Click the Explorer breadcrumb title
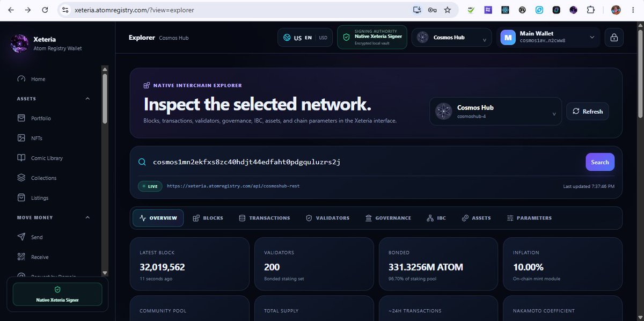Screen dimensions: 644x321 tap(142, 38)
